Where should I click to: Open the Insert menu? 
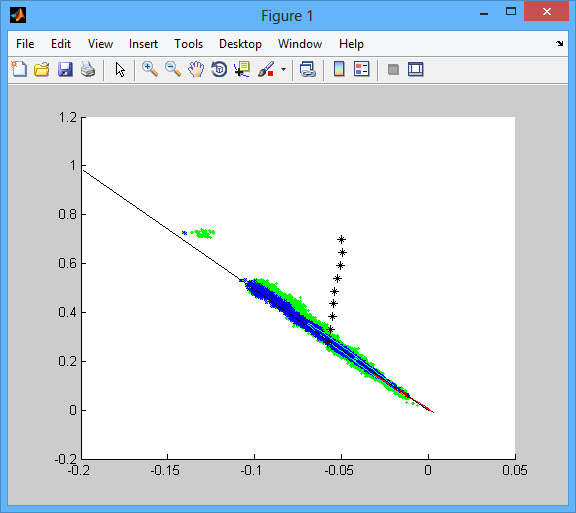[x=143, y=44]
